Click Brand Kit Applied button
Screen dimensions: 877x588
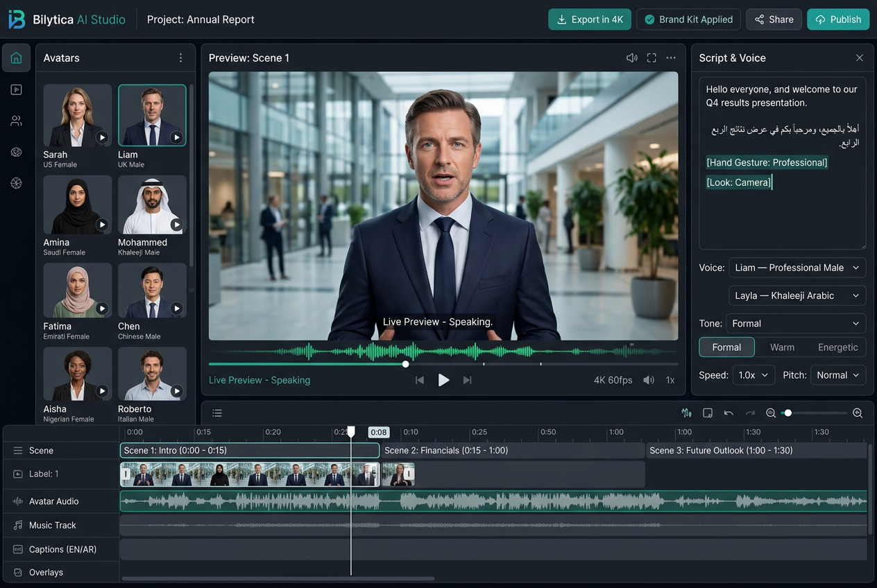[x=688, y=19]
